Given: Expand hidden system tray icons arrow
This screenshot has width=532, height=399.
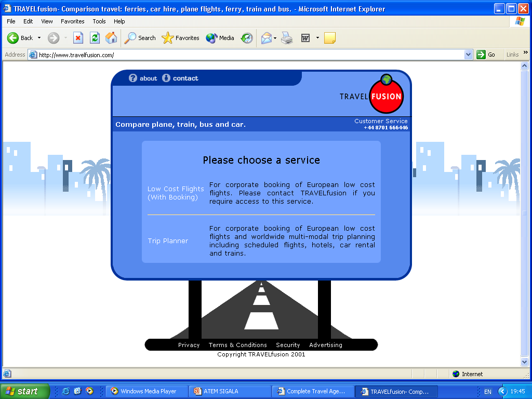Looking at the screenshot, I should pos(502,392).
